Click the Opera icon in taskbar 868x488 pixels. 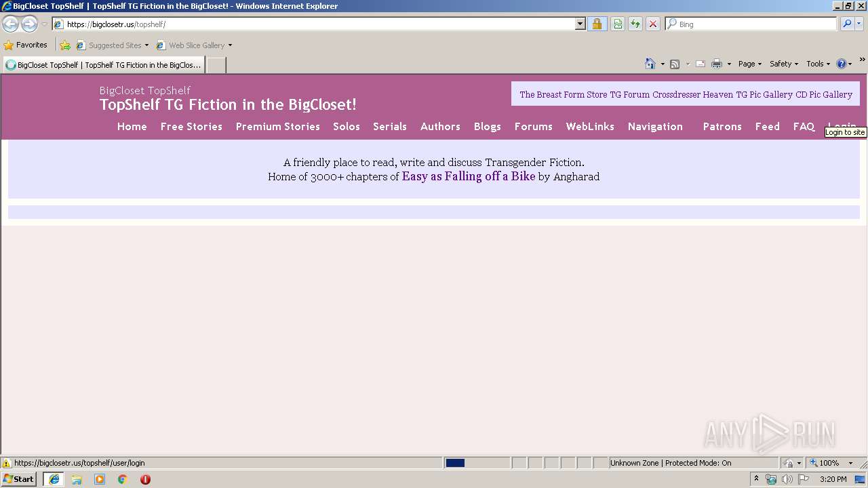pos(145,479)
